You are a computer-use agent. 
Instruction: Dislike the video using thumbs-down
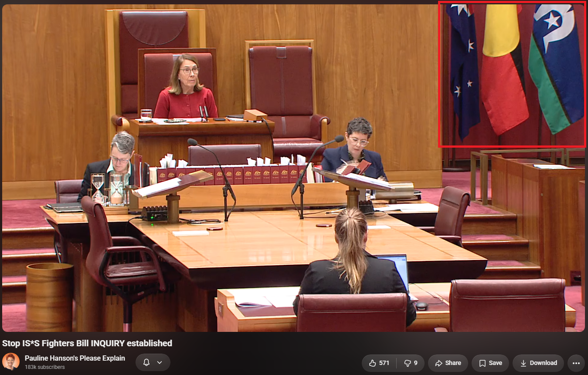(411, 363)
